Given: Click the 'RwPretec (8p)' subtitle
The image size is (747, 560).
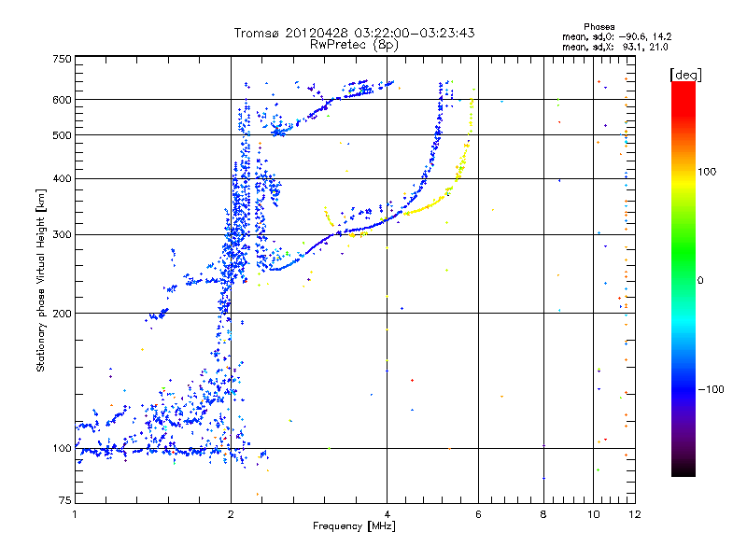Looking at the screenshot, I should click(x=354, y=45).
